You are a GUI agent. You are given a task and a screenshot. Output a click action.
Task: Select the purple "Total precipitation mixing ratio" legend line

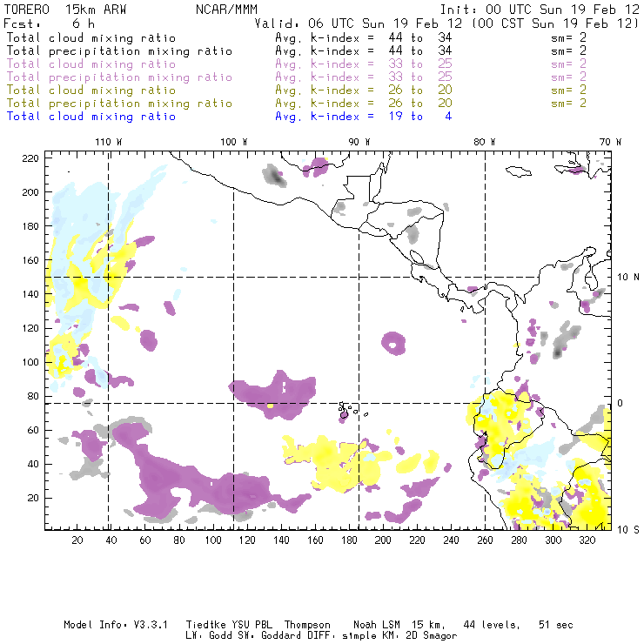119,77
